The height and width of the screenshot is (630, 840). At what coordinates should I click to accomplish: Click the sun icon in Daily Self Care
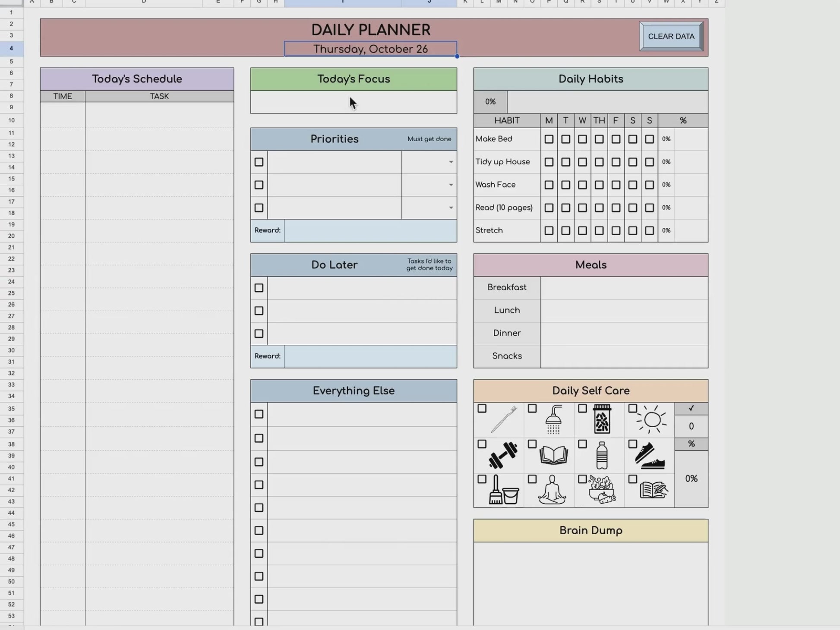[651, 419]
